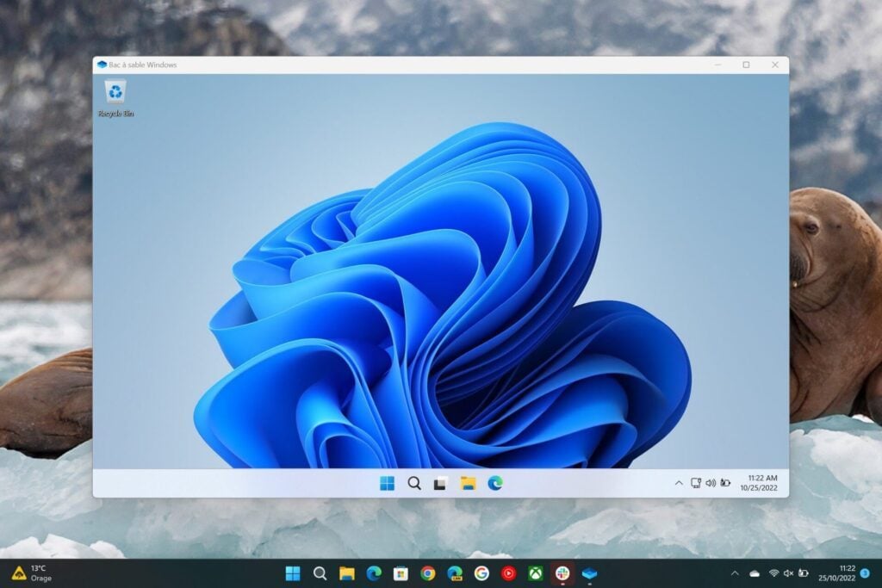Open the weather widget showing 13°C Orage
Screen dimensions: 882x588
click(x=32, y=573)
